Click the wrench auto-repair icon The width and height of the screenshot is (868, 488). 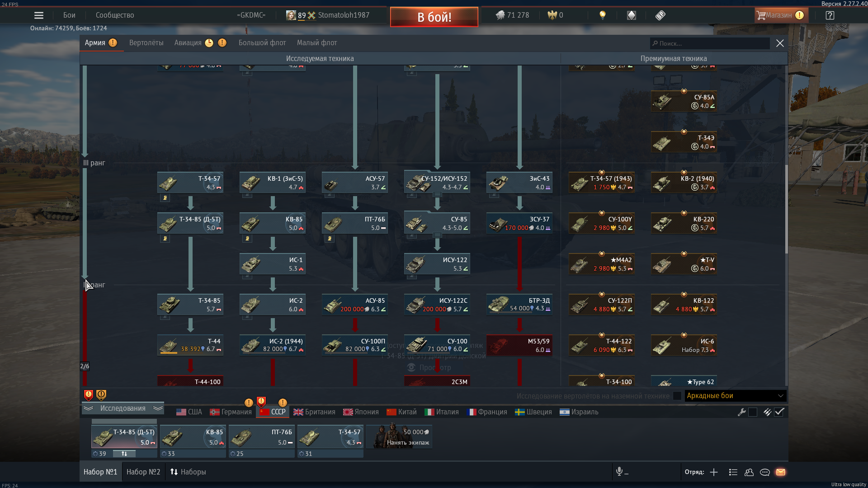pos(741,412)
